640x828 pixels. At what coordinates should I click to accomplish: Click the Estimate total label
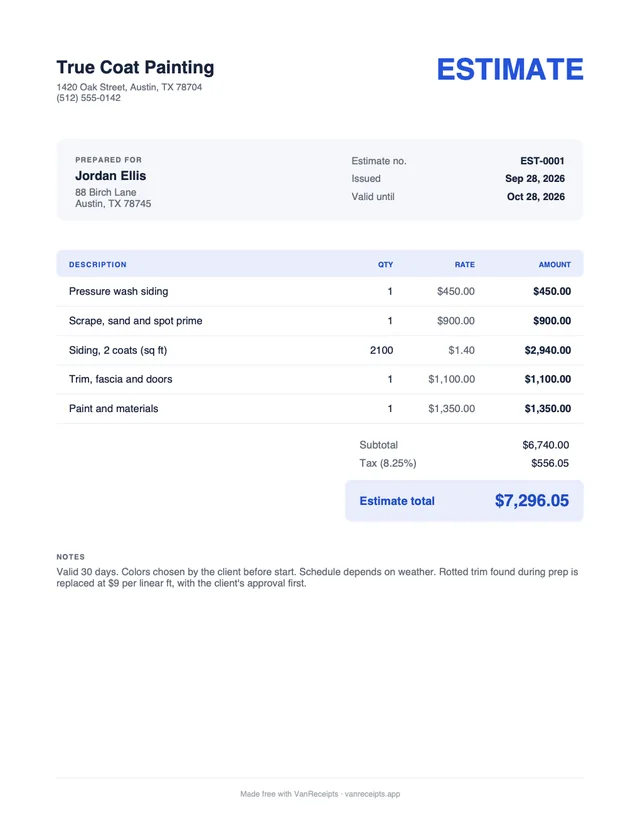(x=397, y=501)
